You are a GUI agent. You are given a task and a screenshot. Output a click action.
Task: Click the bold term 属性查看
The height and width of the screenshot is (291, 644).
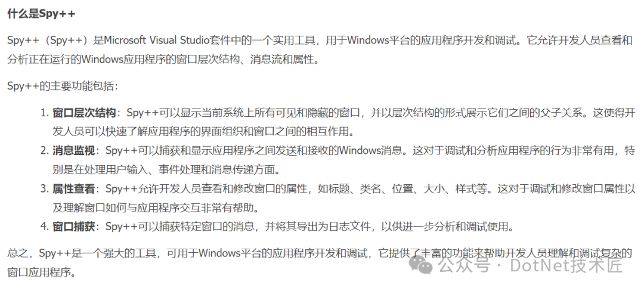click(x=74, y=189)
